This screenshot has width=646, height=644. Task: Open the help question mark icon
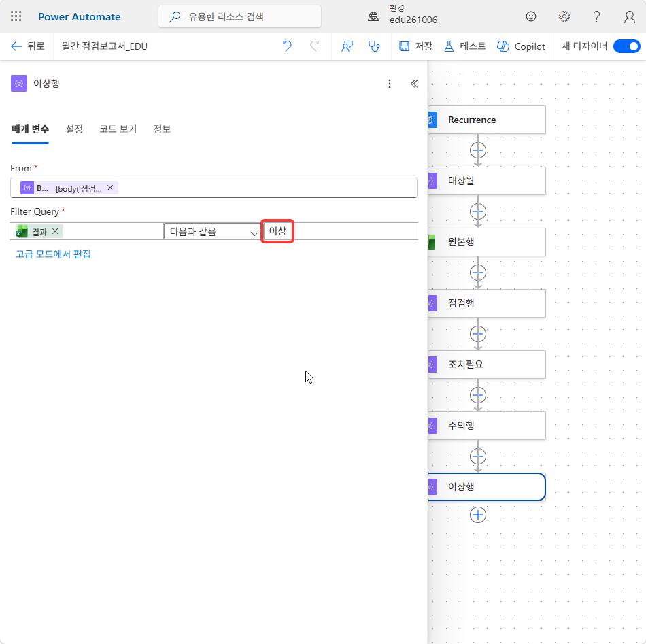[596, 16]
